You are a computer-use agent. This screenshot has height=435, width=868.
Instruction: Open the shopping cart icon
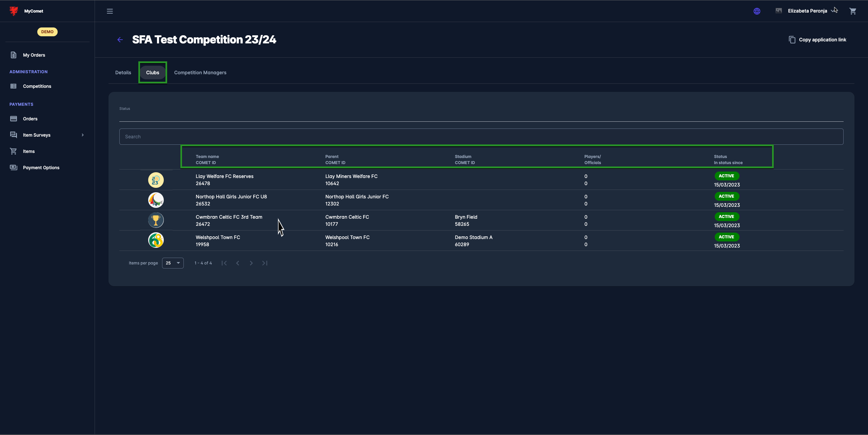(853, 11)
